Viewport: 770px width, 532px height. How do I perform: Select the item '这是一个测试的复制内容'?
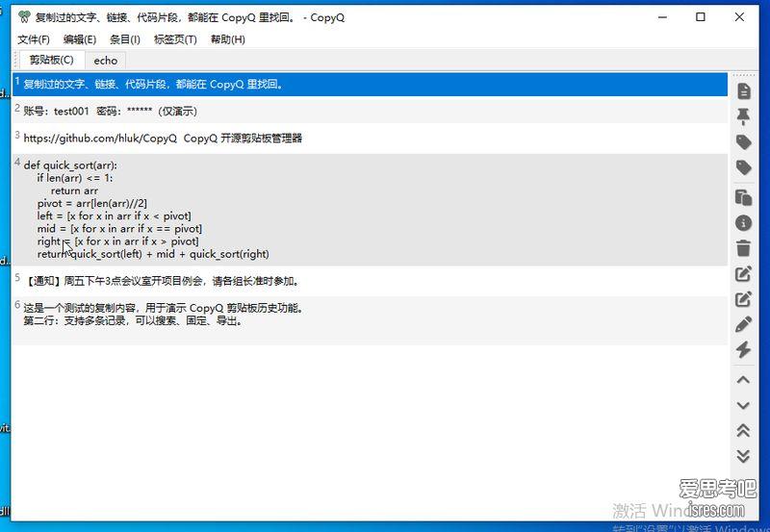[370, 319]
